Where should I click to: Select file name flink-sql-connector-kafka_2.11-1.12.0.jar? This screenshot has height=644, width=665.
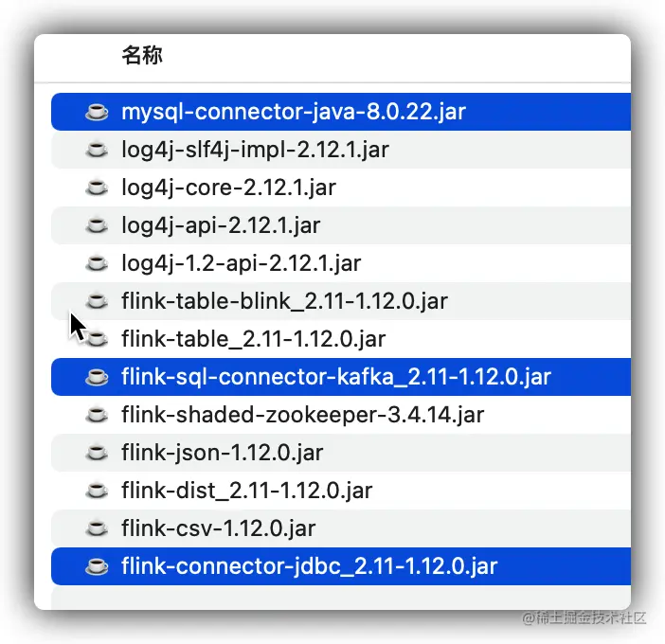tap(336, 377)
